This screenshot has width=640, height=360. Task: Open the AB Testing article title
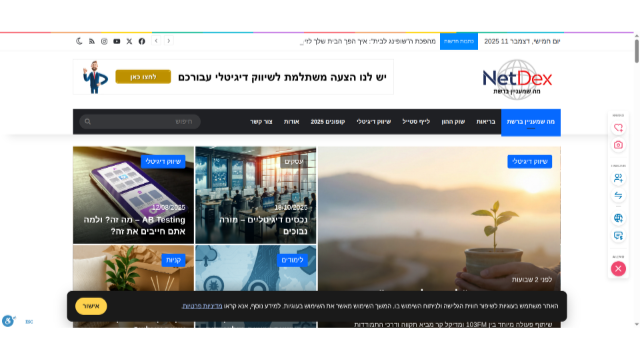point(134,225)
